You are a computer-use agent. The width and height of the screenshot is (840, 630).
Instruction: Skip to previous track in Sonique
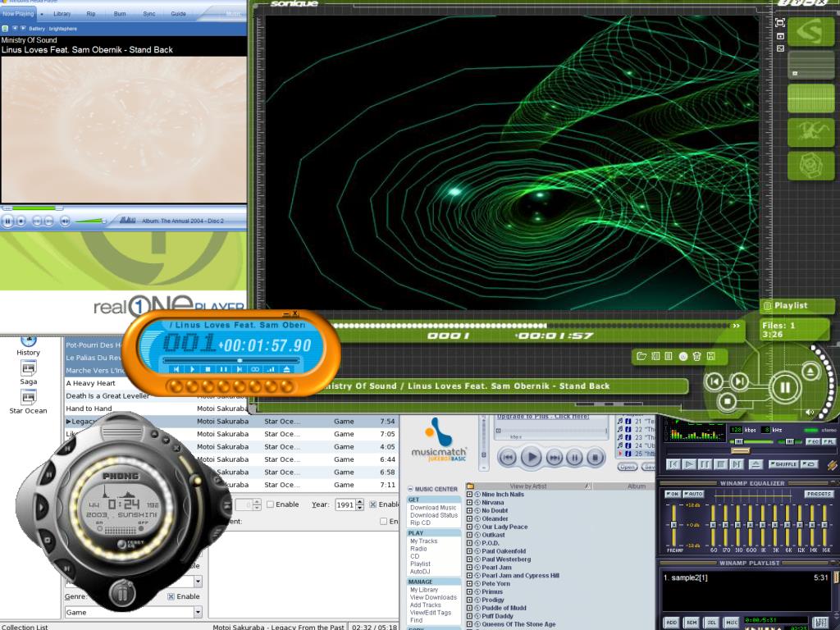coord(714,381)
